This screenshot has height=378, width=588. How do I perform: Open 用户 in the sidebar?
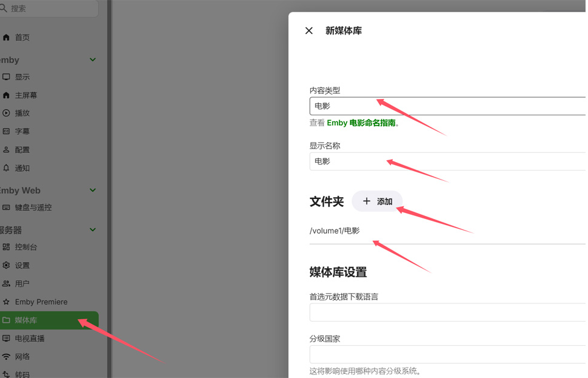(x=22, y=283)
